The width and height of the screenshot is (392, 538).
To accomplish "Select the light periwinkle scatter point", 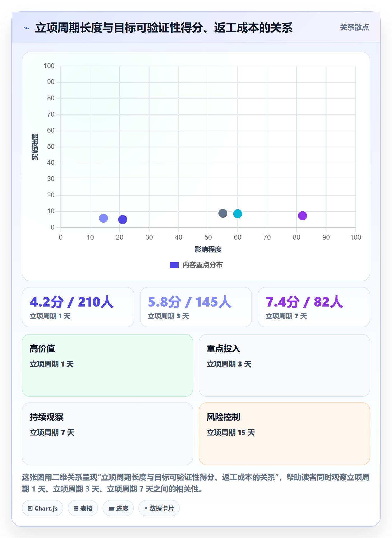I will [103, 218].
